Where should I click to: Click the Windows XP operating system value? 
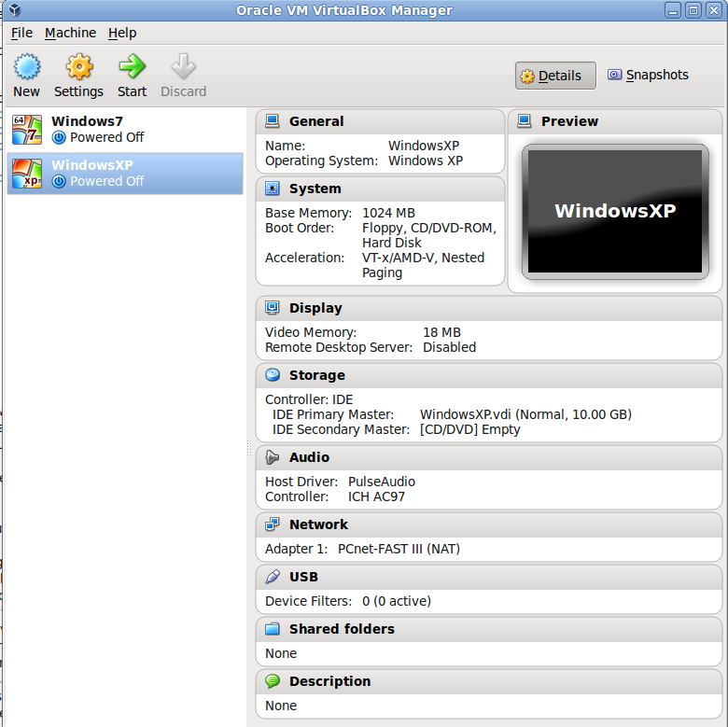(426, 161)
